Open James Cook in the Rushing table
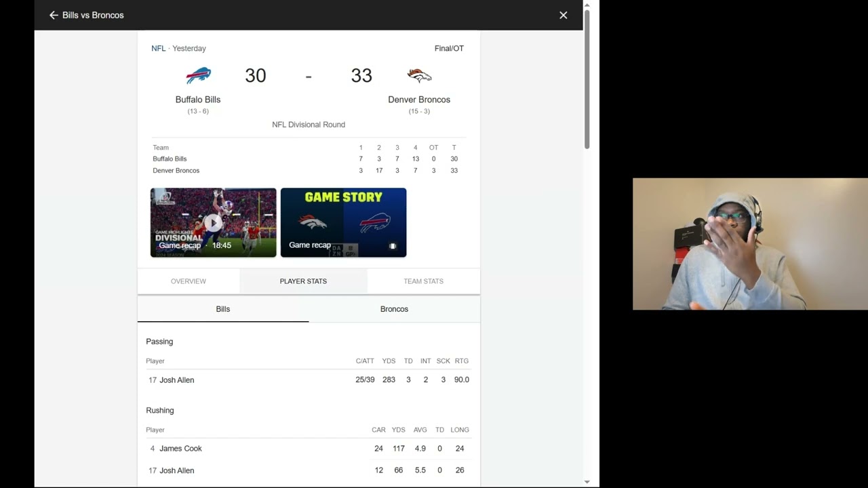This screenshot has height=488, width=868. coord(181,448)
